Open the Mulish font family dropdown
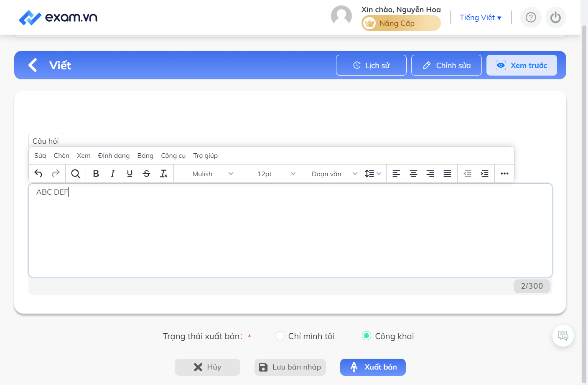588x385 pixels. [x=212, y=174]
